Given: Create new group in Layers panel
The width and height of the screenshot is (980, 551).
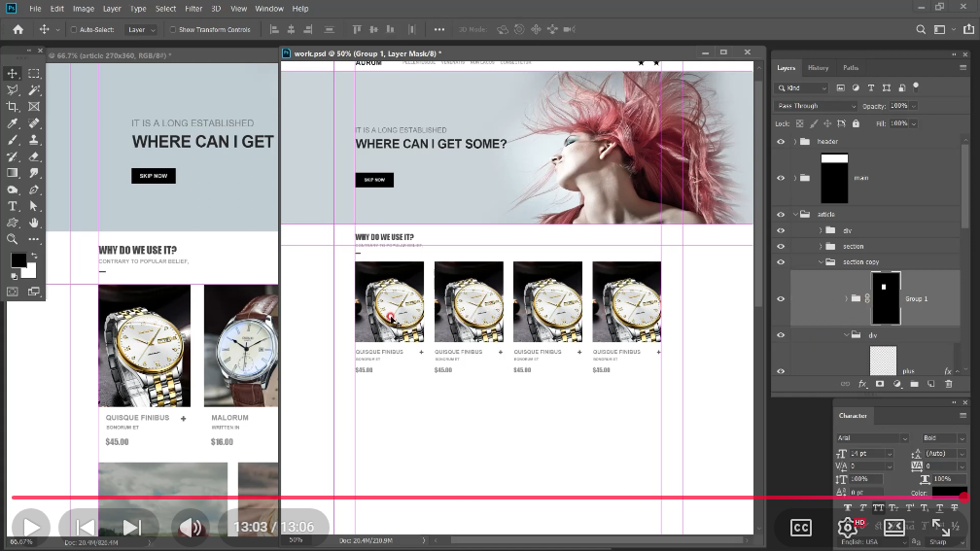Looking at the screenshot, I should pos(914,384).
